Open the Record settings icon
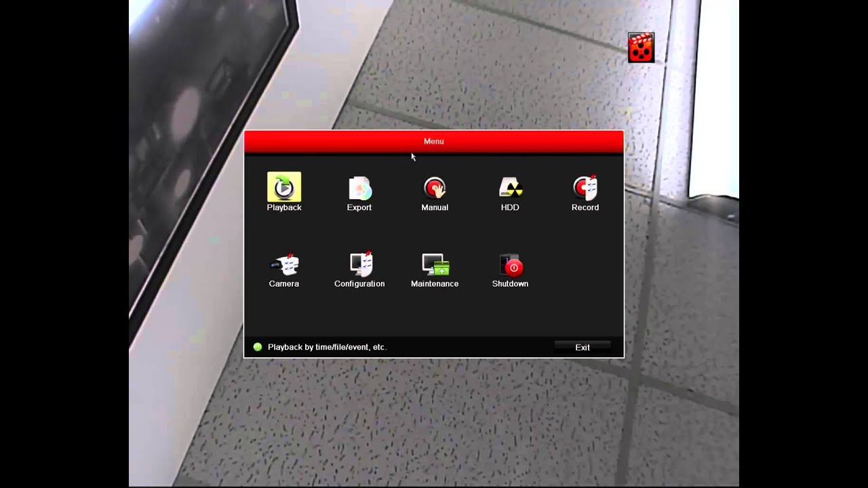The image size is (868, 488). pos(585,188)
